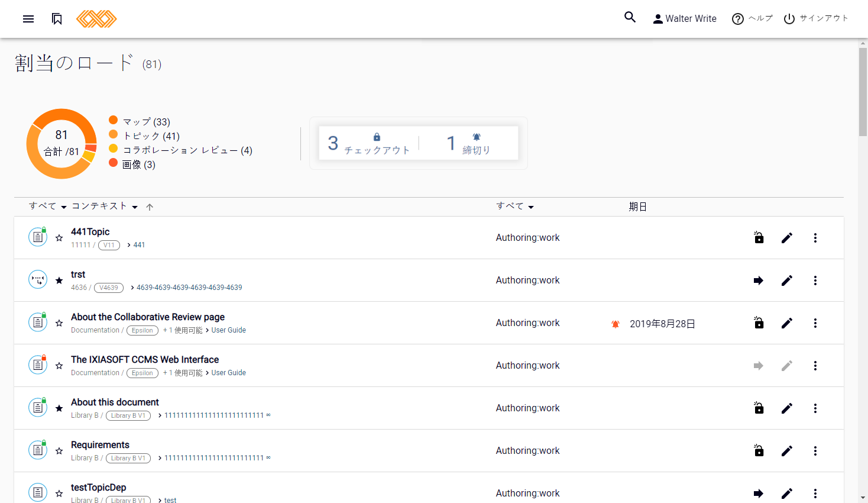Open the bookmarks icon in header

pos(57,19)
